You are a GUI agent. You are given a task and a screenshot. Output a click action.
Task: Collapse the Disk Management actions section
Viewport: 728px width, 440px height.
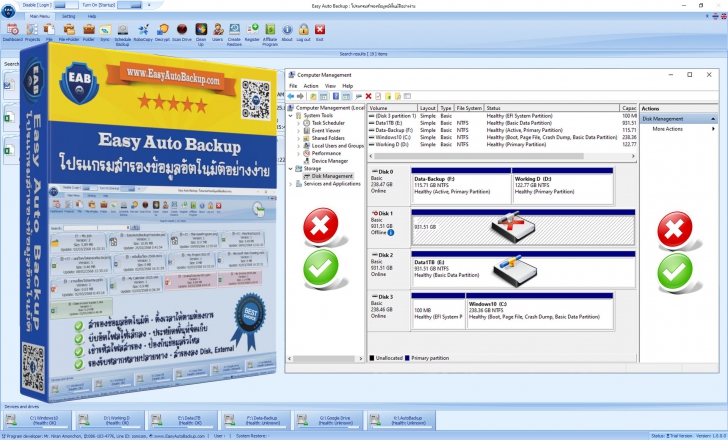click(713, 119)
